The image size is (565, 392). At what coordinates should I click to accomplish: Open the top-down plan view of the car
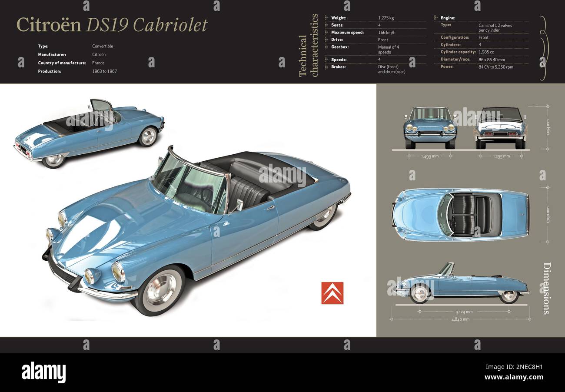460,214
